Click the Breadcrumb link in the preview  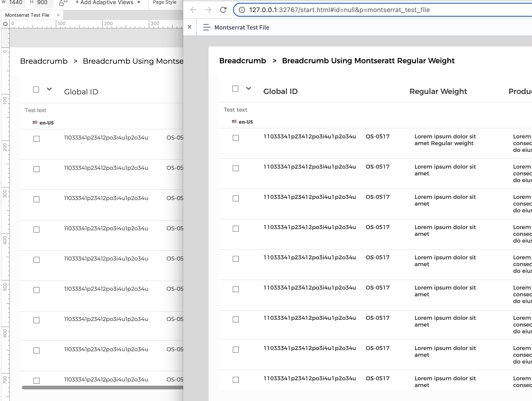243,61
